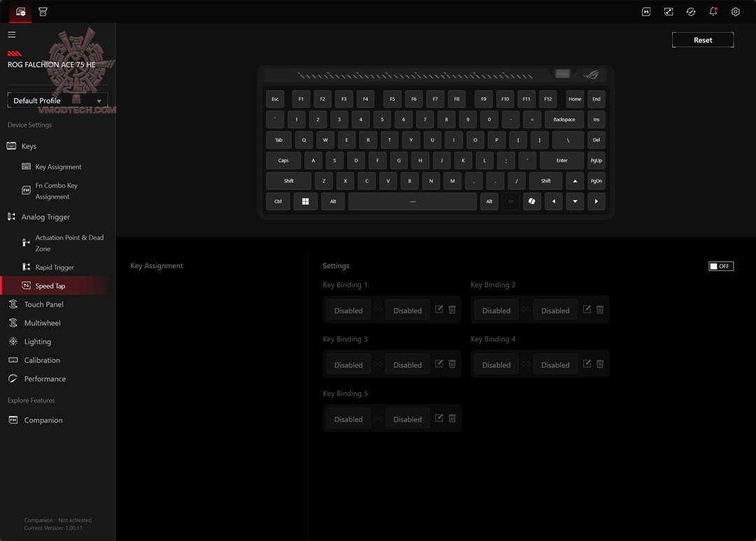Select Speed Tap in sidebar
Viewport: 756px width, 541px height.
coord(58,286)
